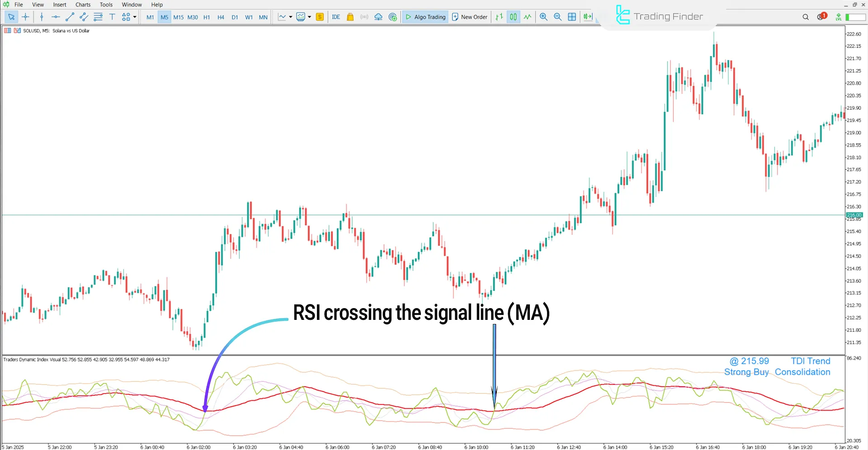Switch chart to bar style
The height and width of the screenshot is (450, 868).
[x=499, y=17]
